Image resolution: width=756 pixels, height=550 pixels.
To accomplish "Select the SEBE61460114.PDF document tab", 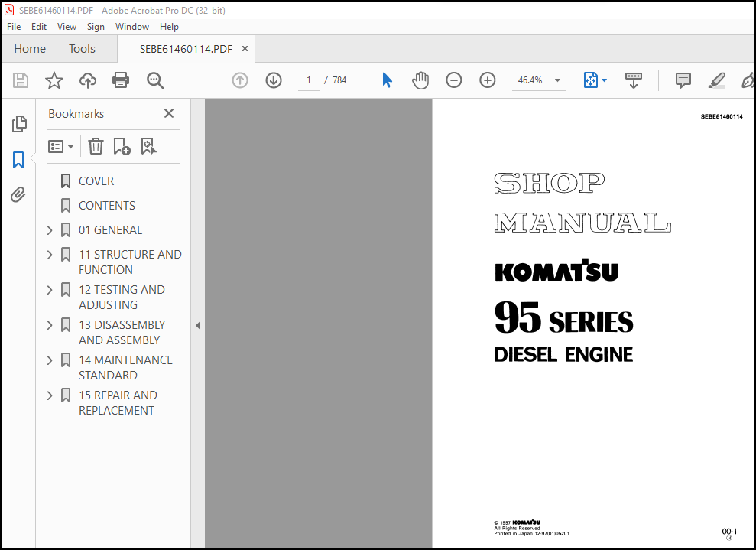I will [186, 49].
